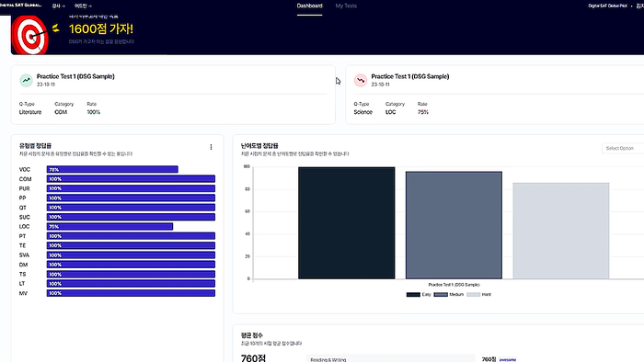Viewport: 644px width, 362px height.
Task: Click the red target bullseye icon
Action: [30, 35]
